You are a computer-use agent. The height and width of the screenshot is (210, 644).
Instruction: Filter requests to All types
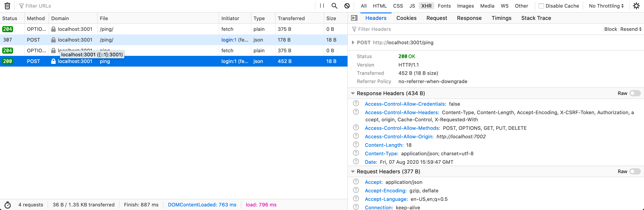364,6
